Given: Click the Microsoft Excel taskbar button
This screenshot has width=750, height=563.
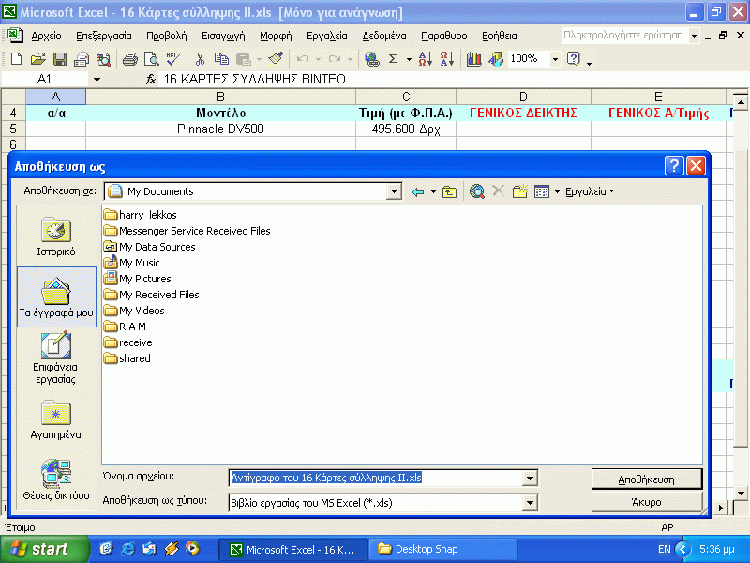Looking at the screenshot, I should [293, 549].
